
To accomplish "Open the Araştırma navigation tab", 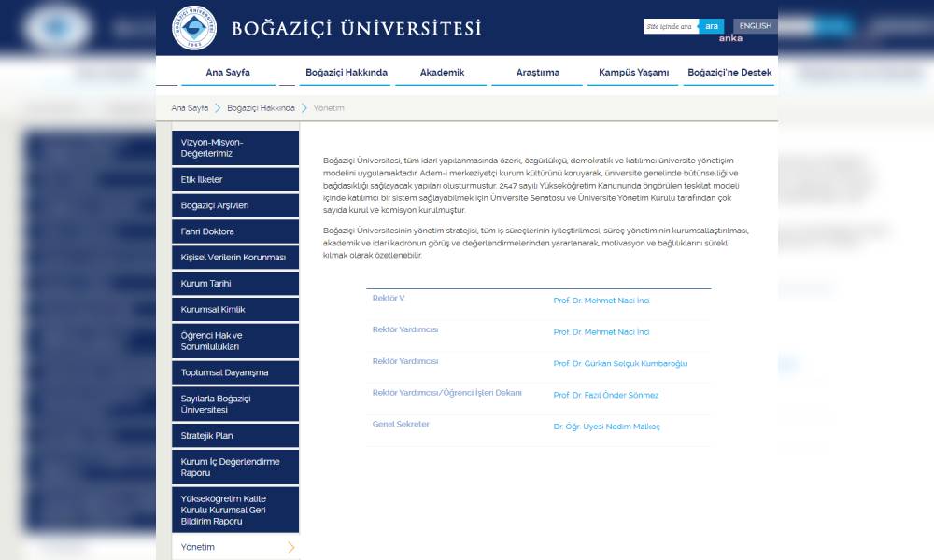I will pyautogui.click(x=538, y=73).
